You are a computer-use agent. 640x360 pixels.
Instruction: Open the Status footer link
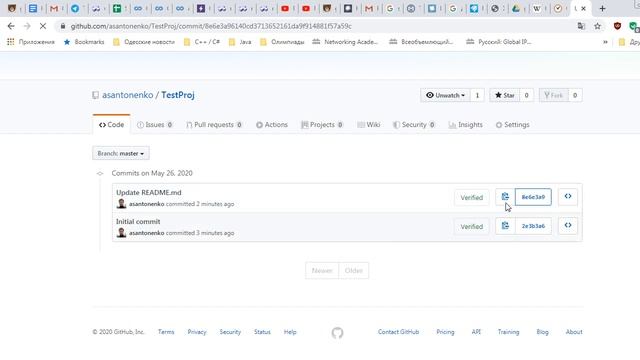tap(262, 332)
